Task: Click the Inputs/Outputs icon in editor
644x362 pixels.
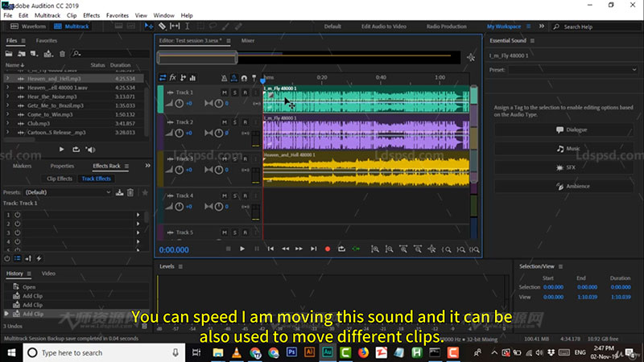Action: pyautogui.click(x=163, y=77)
